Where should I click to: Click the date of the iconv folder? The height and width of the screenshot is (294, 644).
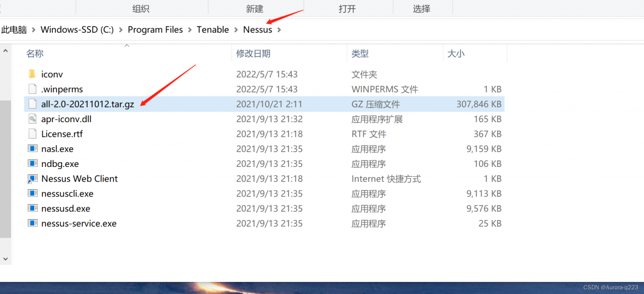[x=267, y=74]
